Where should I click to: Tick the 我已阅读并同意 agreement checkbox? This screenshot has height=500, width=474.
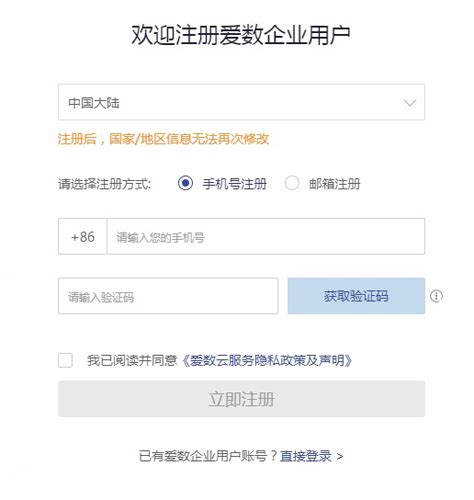click(x=65, y=360)
